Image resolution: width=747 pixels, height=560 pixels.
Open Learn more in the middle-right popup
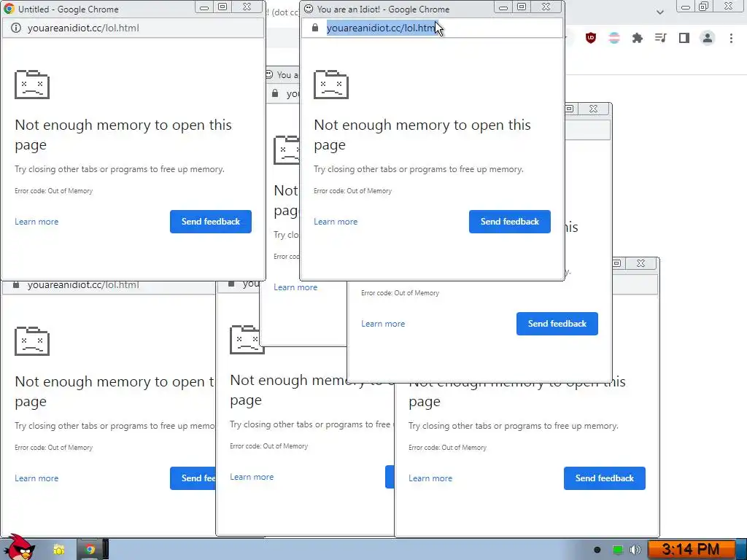click(x=383, y=324)
